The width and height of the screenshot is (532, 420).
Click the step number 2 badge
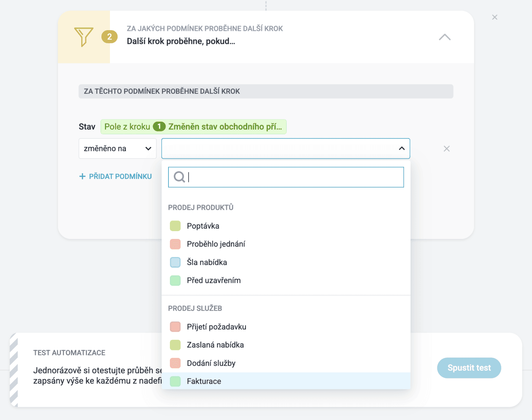(x=110, y=37)
